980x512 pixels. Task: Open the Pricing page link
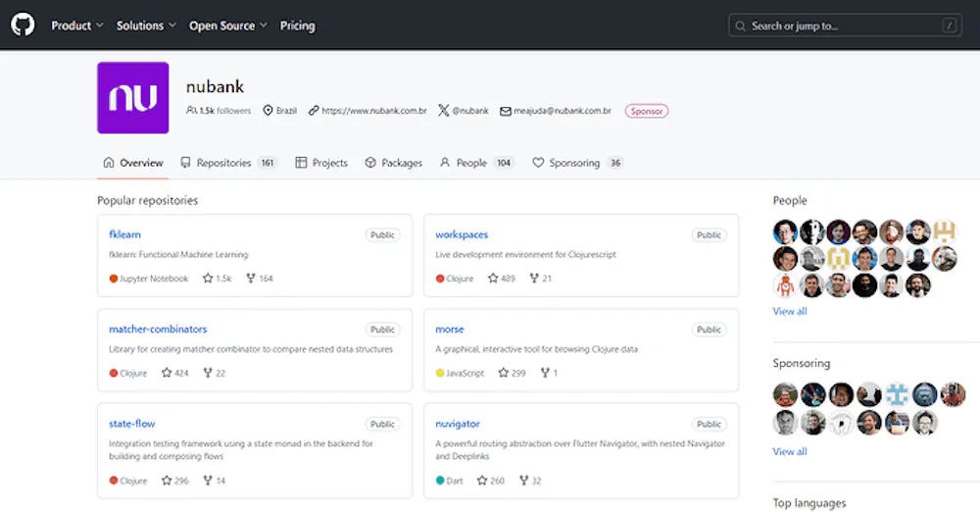[297, 26]
